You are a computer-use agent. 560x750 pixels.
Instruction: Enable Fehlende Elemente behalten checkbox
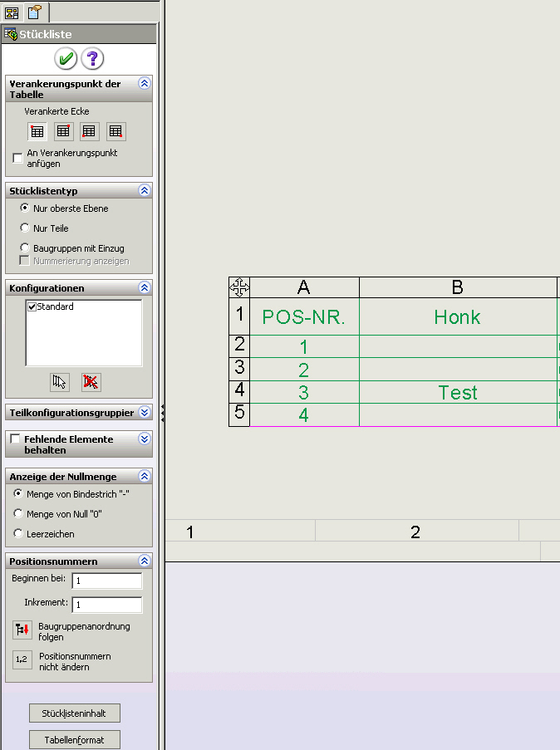click(x=15, y=439)
